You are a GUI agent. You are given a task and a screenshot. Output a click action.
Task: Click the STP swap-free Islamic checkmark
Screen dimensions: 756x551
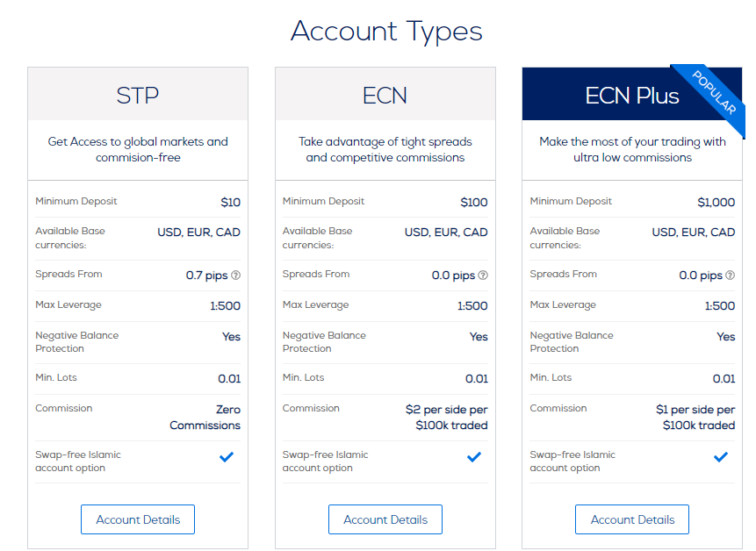click(x=227, y=456)
